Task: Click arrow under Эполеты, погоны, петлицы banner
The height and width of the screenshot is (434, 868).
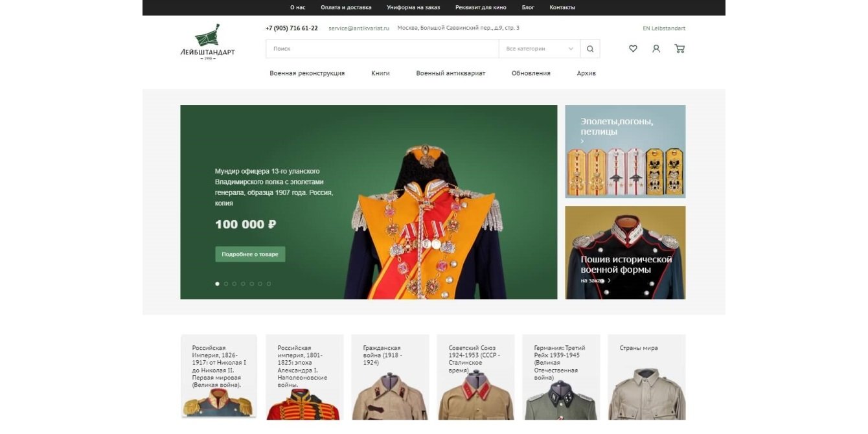Action: pyautogui.click(x=582, y=141)
